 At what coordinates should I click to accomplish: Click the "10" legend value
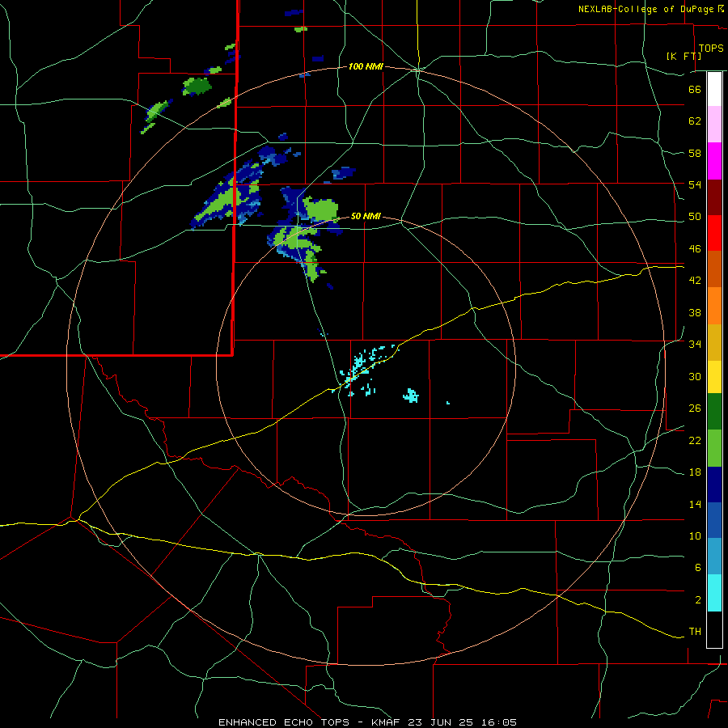tap(695, 535)
